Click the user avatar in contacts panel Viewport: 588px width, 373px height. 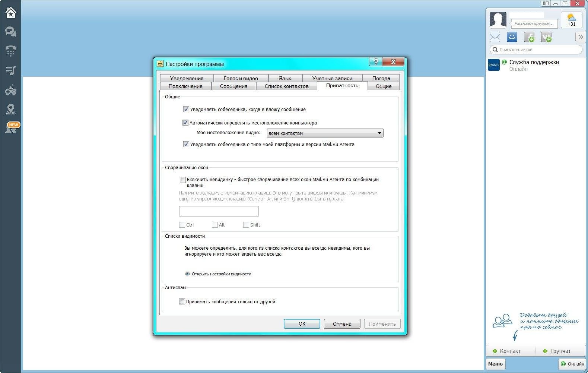click(x=498, y=20)
